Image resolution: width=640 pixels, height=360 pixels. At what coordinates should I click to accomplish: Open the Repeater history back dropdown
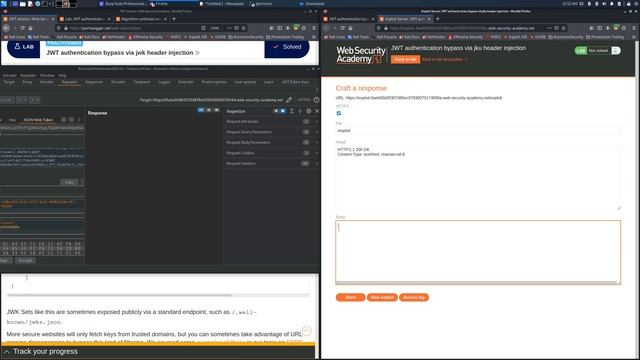point(22,100)
